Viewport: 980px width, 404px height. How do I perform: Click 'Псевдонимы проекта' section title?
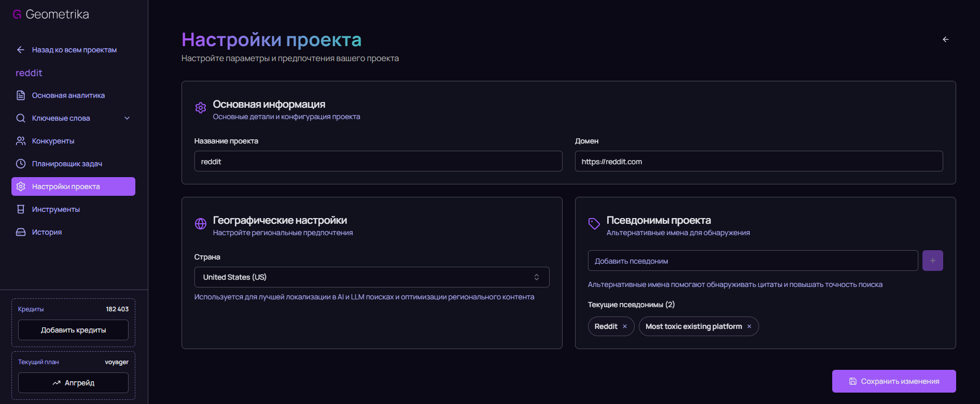tap(659, 220)
